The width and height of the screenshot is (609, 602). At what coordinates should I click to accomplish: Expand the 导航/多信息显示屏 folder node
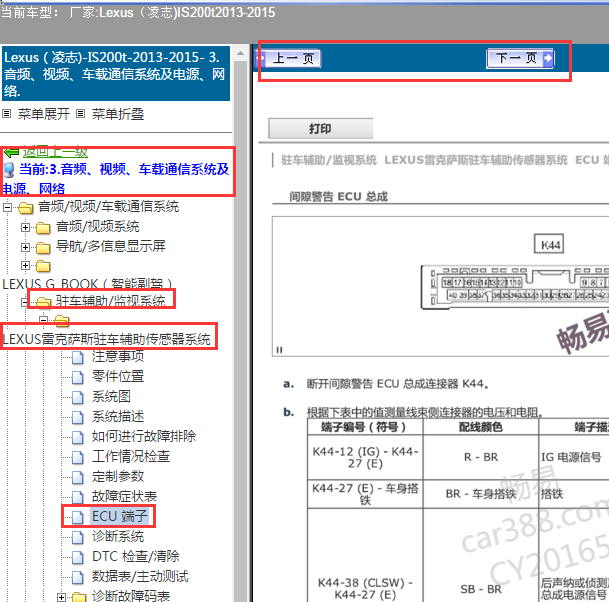(25, 247)
